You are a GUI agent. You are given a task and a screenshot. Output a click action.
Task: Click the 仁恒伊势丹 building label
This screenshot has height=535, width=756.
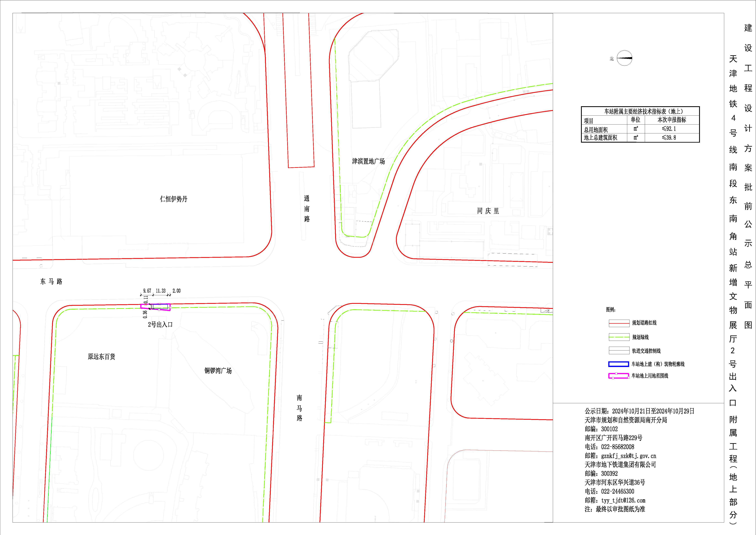pyautogui.click(x=174, y=199)
